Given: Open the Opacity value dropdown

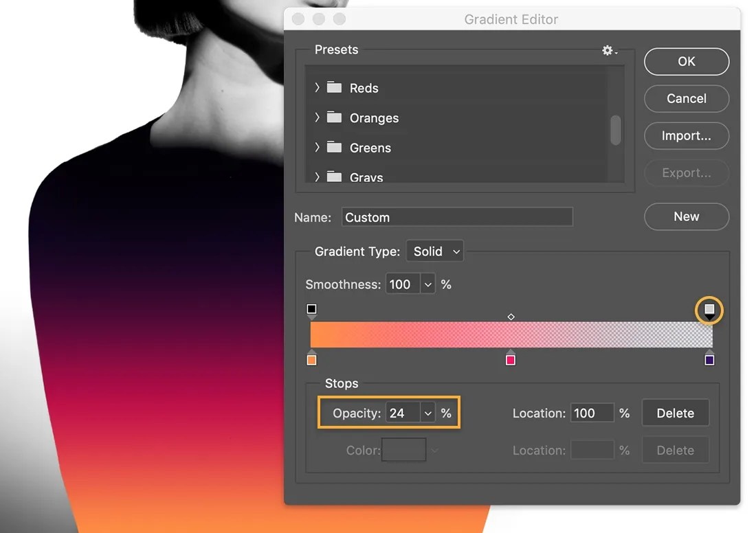Looking at the screenshot, I should 428,413.
